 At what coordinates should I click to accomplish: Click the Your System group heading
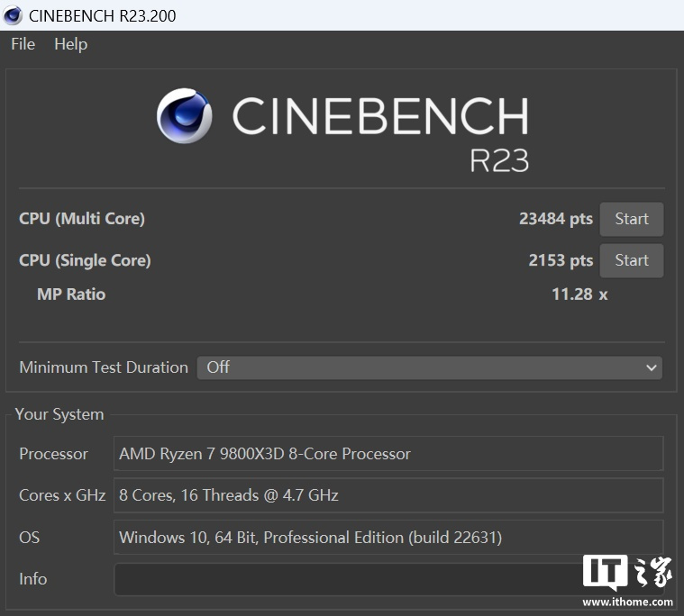point(59,414)
